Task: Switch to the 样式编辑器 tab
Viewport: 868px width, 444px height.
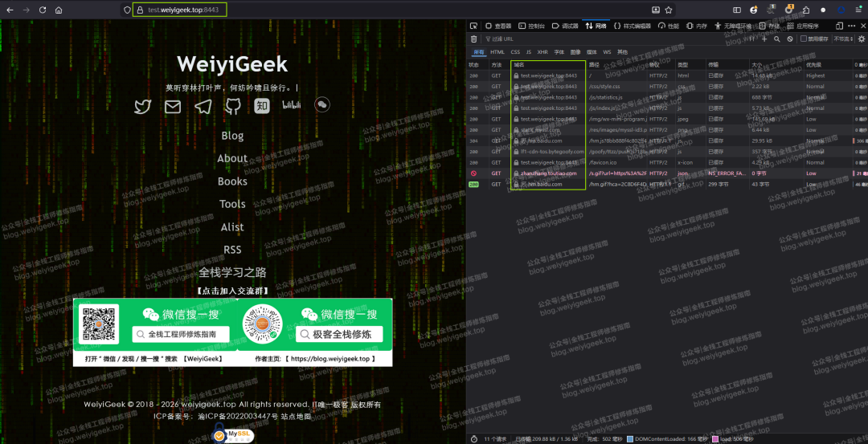Action: click(x=633, y=26)
